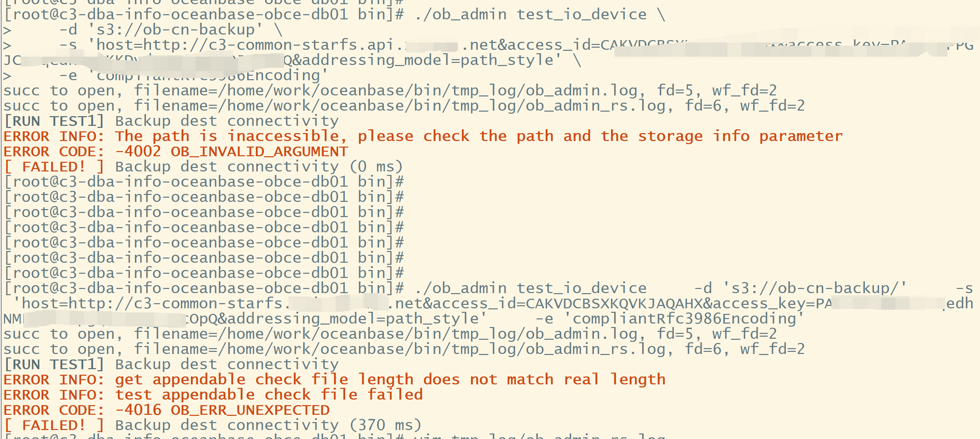Click the OB_ERR_UNEXPECTED error name
The width and height of the screenshot is (980, 439).
(250, 410)
